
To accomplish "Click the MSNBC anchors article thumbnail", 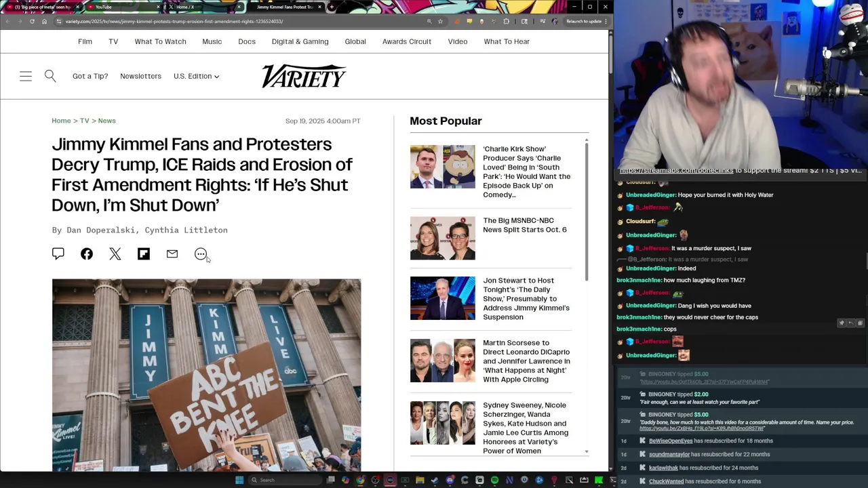I will point(443,239).
